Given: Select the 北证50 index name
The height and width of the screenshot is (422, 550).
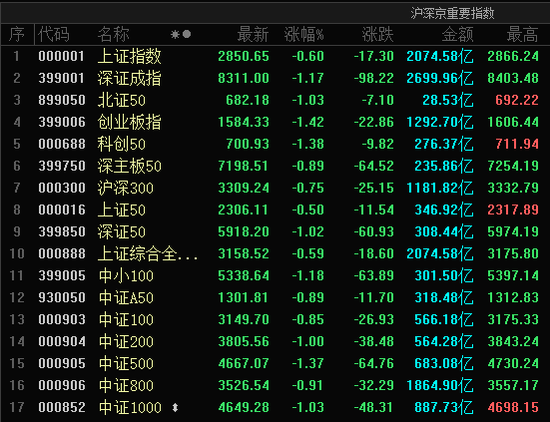Looking at the screenshot, I should click(121, 100).
